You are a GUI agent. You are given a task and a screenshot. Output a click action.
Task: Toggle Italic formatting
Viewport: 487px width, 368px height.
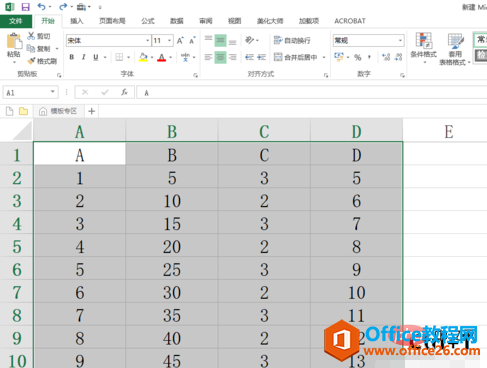click(83, 57)
